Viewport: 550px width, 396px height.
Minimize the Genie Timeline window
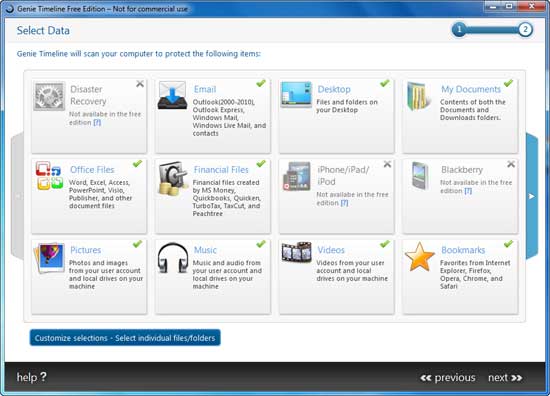click(x=494, y=6)
